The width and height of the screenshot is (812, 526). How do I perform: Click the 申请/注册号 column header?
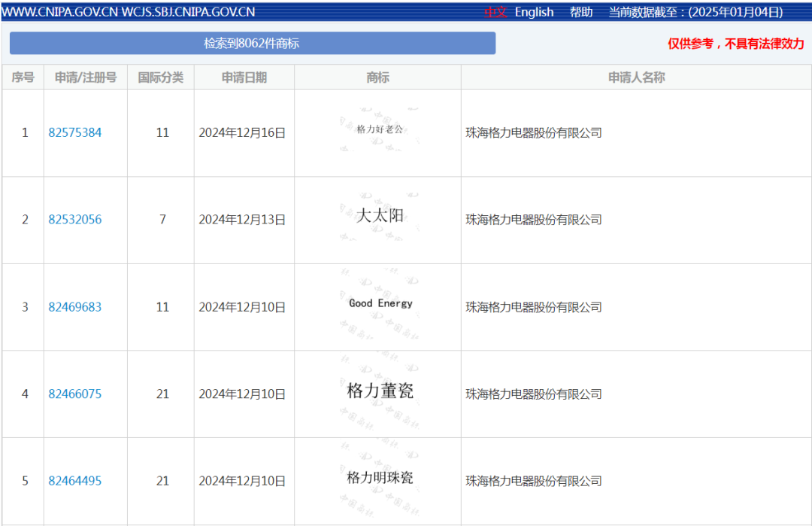(86, 78)
